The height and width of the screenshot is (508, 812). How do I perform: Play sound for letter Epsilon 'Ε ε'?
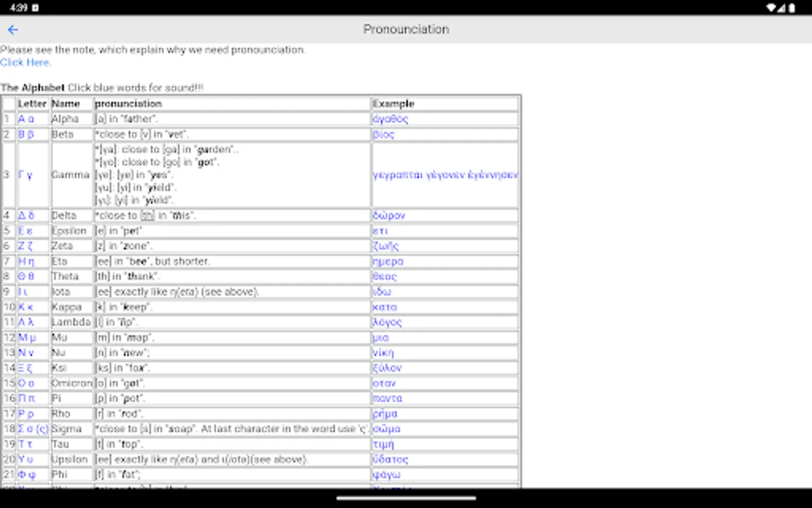tap(25, 231)
